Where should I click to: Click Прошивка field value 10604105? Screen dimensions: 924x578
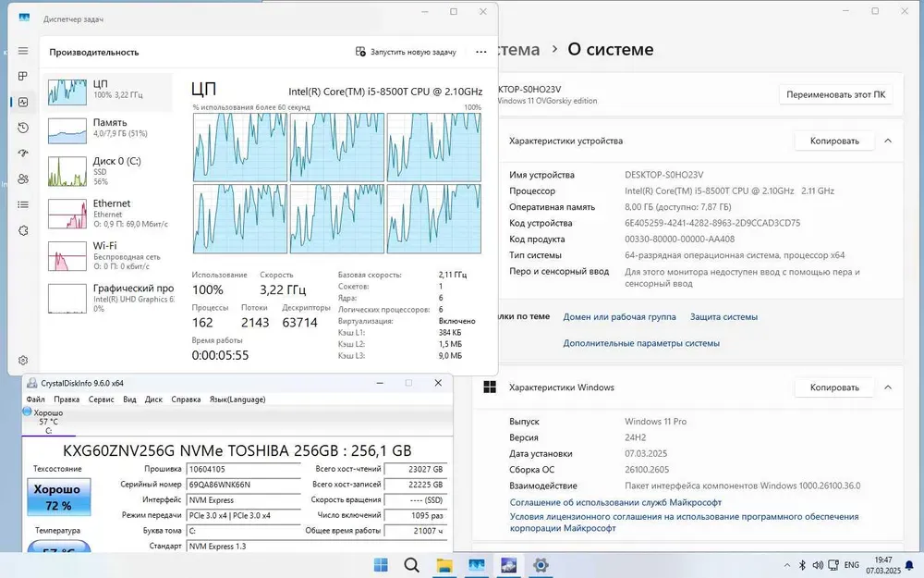243,470
